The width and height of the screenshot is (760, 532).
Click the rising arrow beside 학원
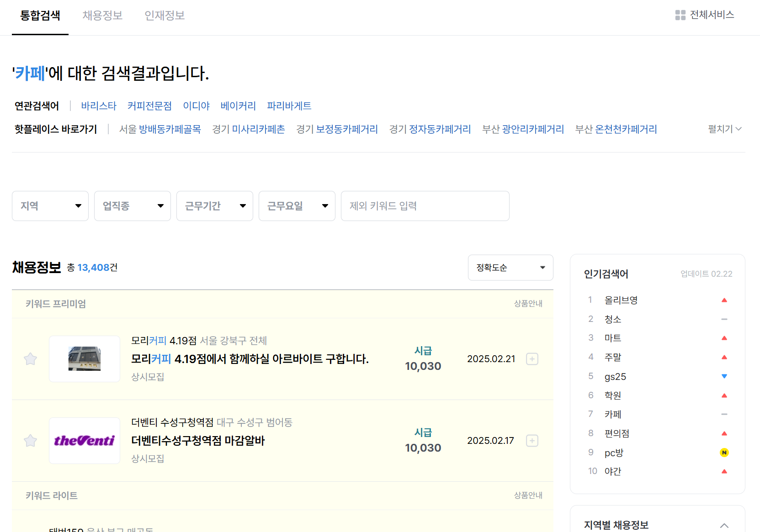click(724, 395)
